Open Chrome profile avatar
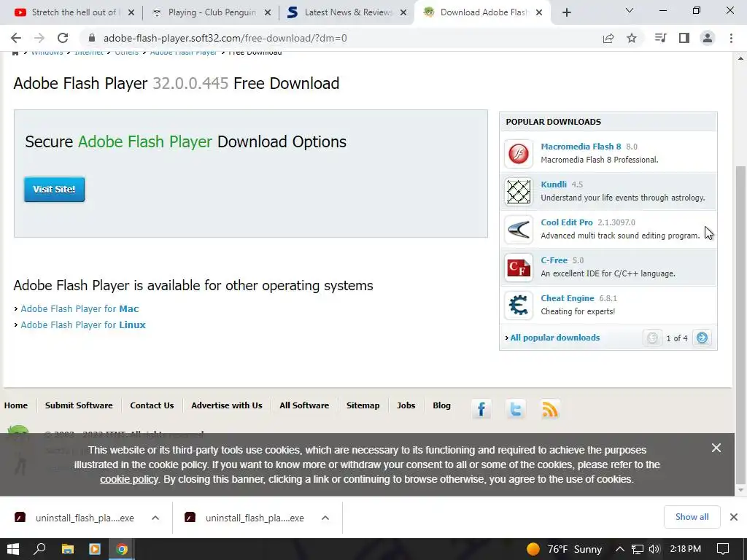The height and width of the screenshot is (560, 747). click(x=708, y=38)
